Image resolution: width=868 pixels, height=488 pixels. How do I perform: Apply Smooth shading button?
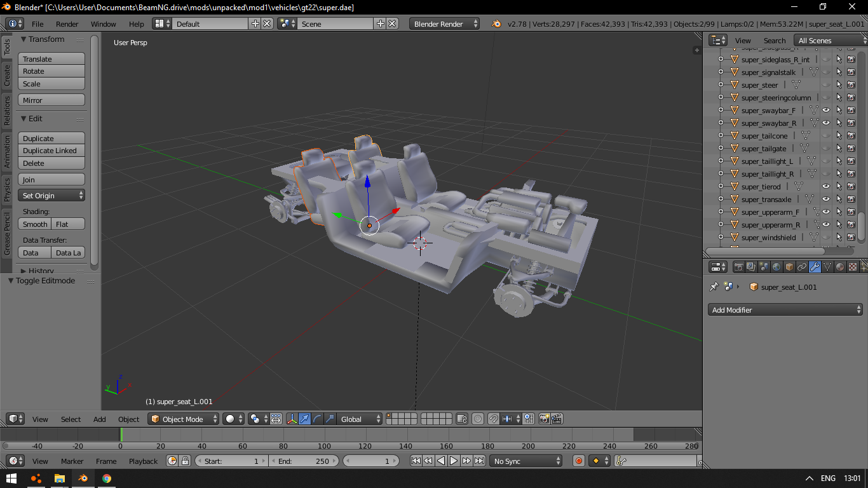(x=35, y=224)
